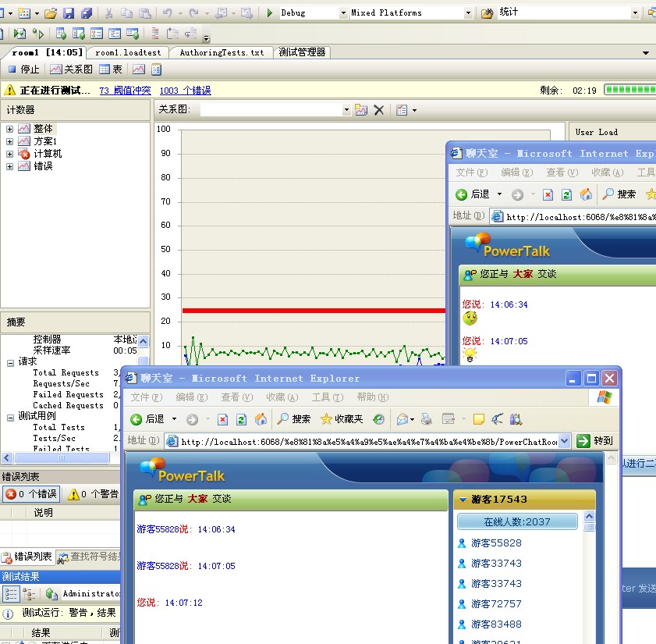Switch to the AuthoringTests.txt tab
This screenshot has height=644, width=656.
[222, 53]
